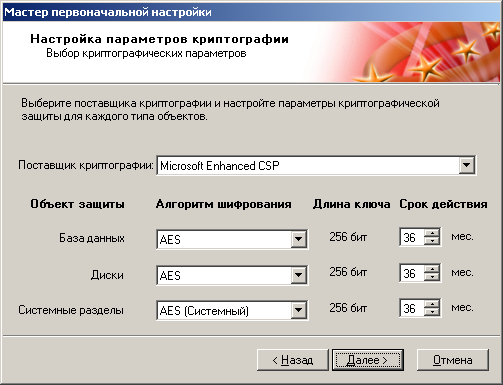Cancel the wizard with Отмена
The width and height of the screenshot is (503, 385).
pos(453,360)
